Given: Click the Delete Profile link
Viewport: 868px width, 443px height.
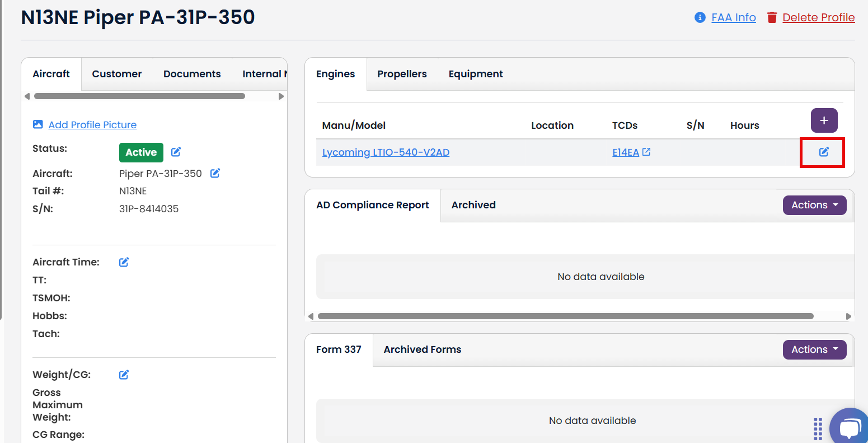Looking at the screenshot, I should tap(818, 17).
